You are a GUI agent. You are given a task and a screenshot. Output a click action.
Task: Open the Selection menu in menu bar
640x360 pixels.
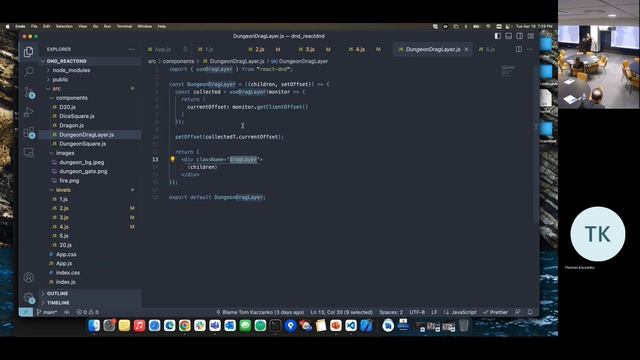point(64,26)
